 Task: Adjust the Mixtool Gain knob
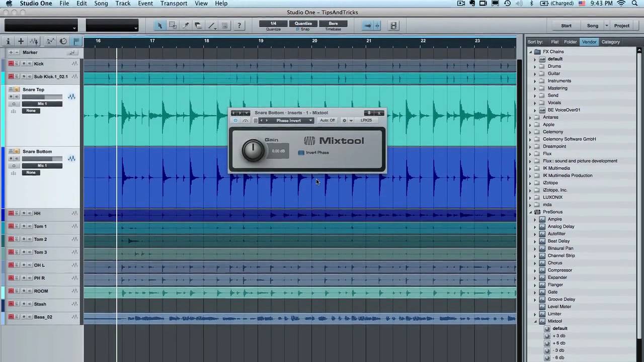253,150
